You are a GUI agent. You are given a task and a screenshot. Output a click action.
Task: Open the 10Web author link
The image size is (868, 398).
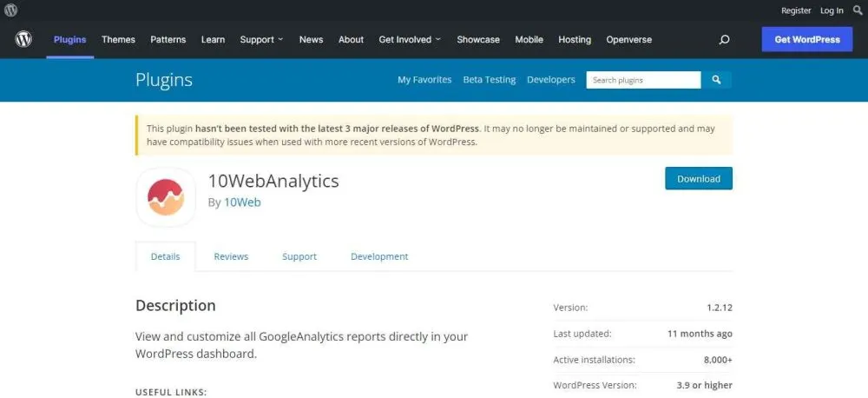pyautogui.click(x=242, y=202)
